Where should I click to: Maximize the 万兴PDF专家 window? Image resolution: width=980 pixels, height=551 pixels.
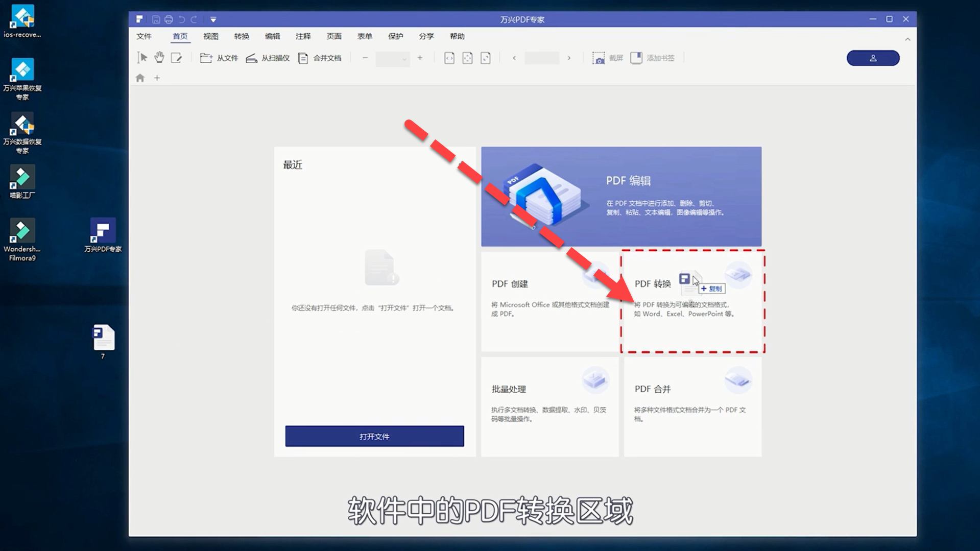[x=889, y=19]
